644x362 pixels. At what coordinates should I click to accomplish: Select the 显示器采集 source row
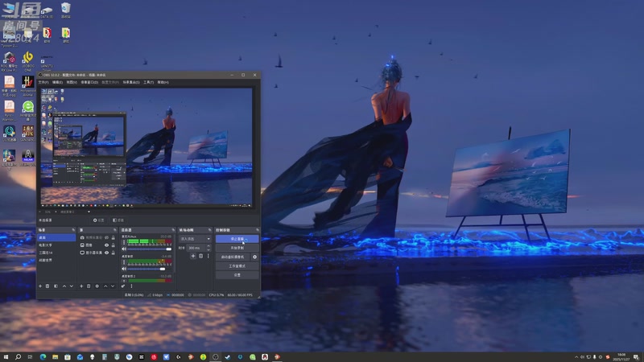click(97, 253)
